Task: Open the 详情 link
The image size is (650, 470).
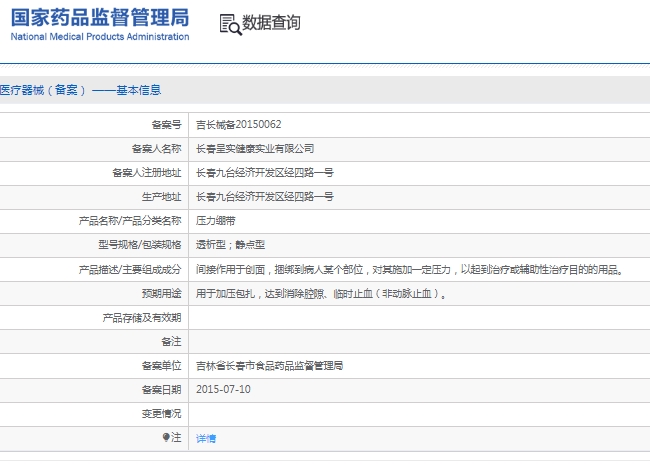Action: (206, 438)
